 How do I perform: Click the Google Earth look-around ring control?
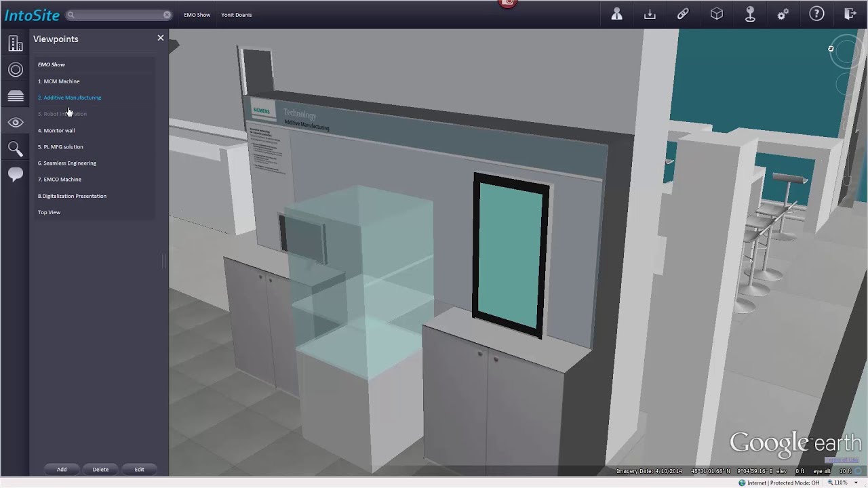[x=846, y=52]
